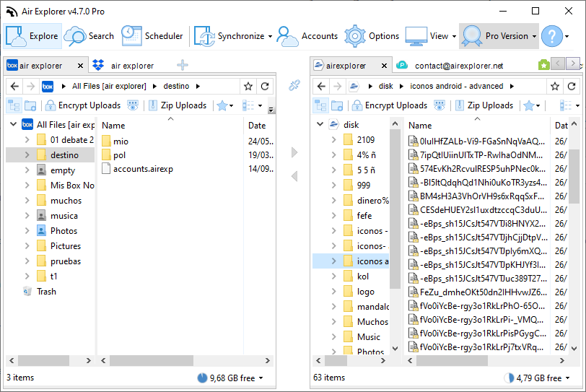The height and width of the screenshot is (392, 586).
Task: Toggle Encrypt Uploads in right pane
Action: click(389, 105)
